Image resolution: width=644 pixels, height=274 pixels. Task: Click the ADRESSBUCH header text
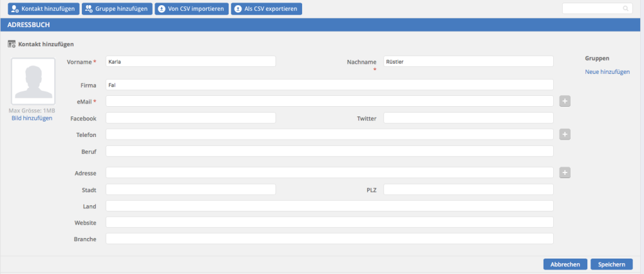[x=28, y=24]
